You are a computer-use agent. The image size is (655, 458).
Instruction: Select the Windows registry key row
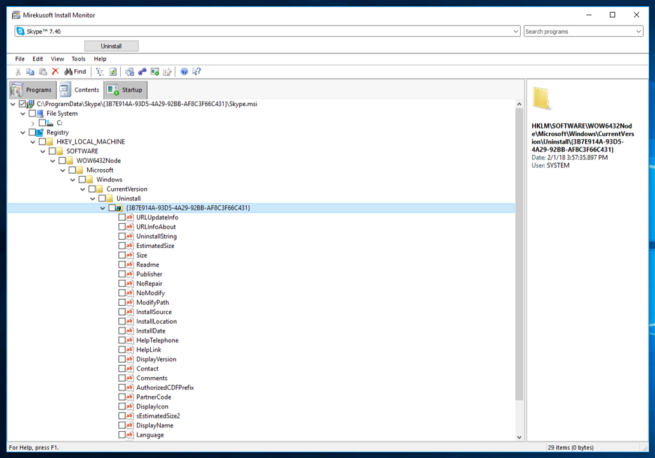109,179
